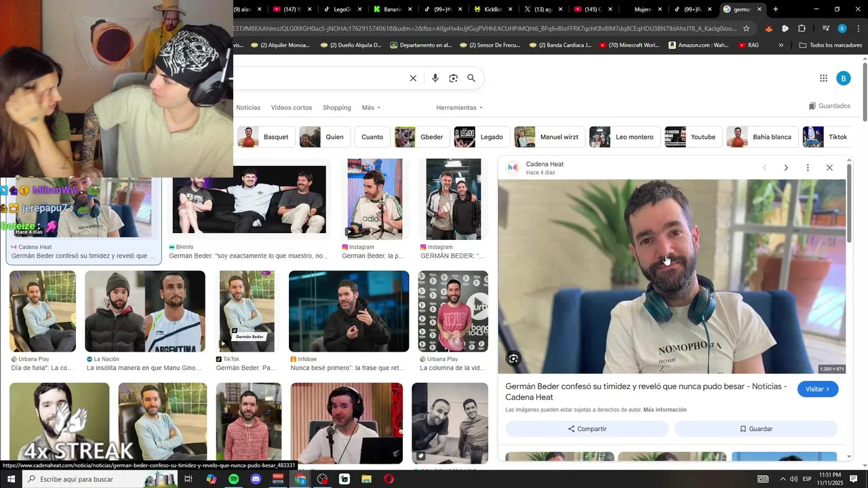Open Google account avatar on page

coord(843,78)
